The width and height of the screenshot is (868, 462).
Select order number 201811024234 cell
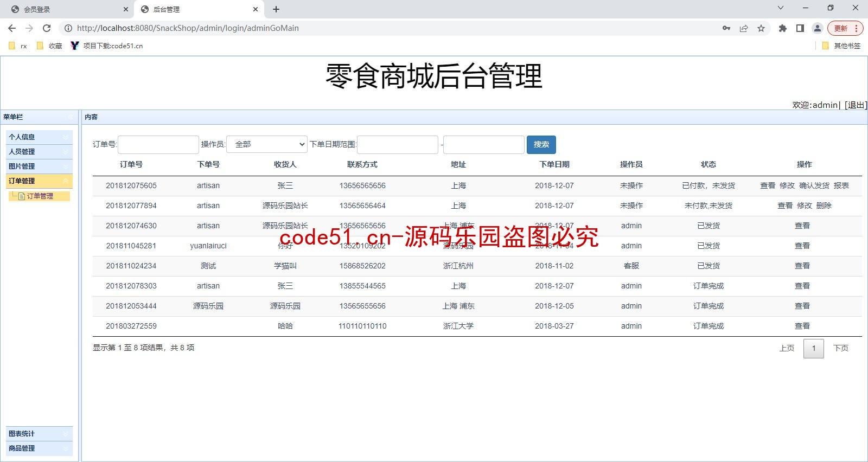131,266
